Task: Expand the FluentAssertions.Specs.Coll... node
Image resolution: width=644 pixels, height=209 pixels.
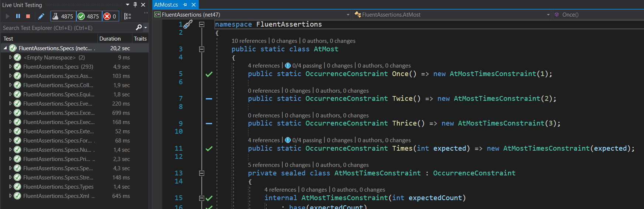Action: point(10,85)
